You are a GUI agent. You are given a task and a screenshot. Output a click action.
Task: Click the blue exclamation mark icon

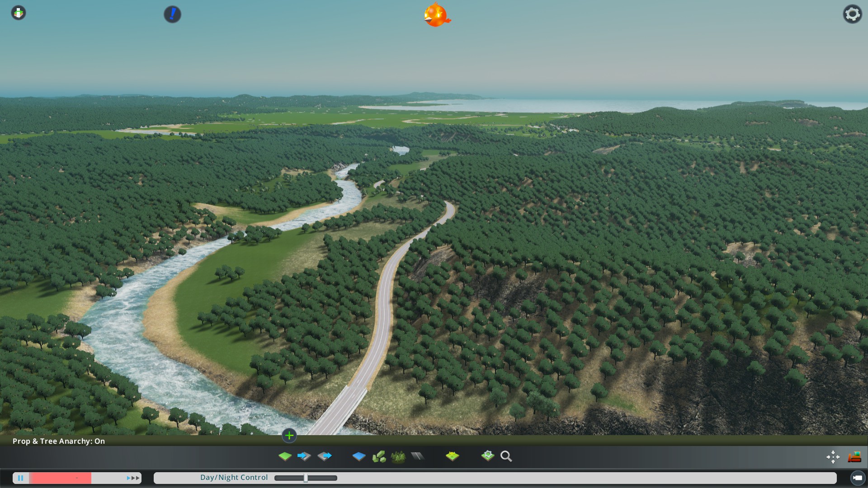click(172, 14)
